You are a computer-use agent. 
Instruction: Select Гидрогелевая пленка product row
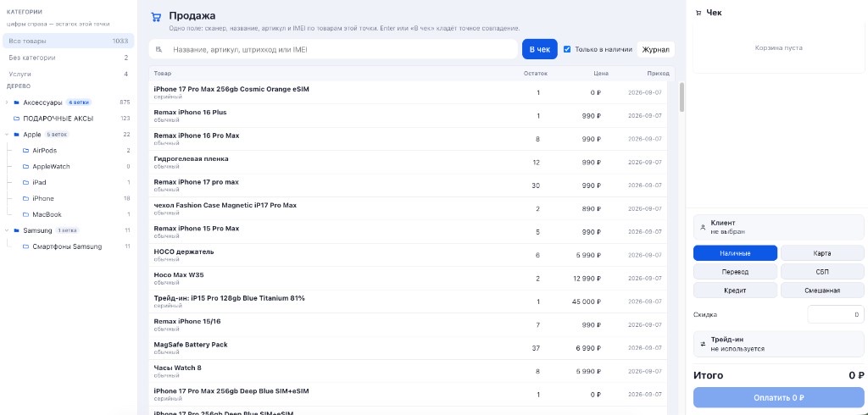point(408,162)
